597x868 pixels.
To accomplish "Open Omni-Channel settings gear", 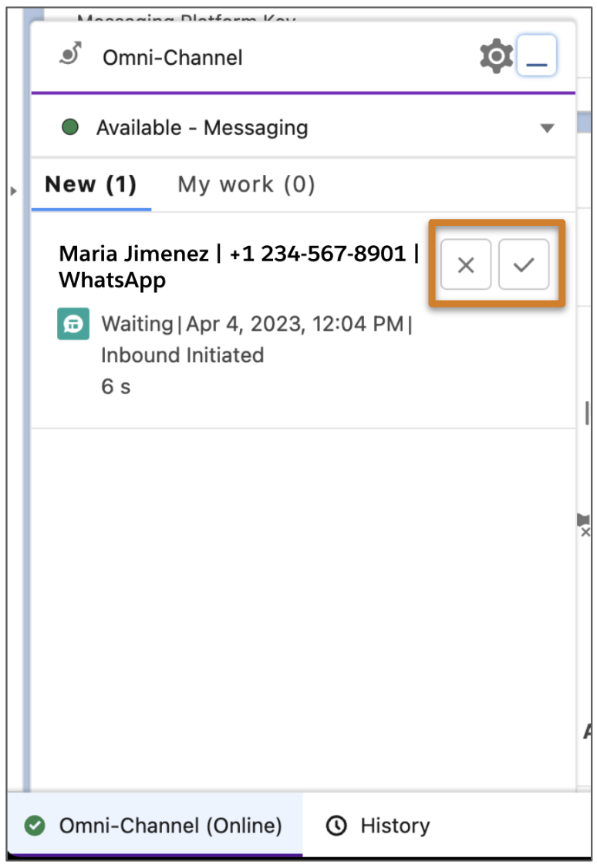I will click(496, 56).
